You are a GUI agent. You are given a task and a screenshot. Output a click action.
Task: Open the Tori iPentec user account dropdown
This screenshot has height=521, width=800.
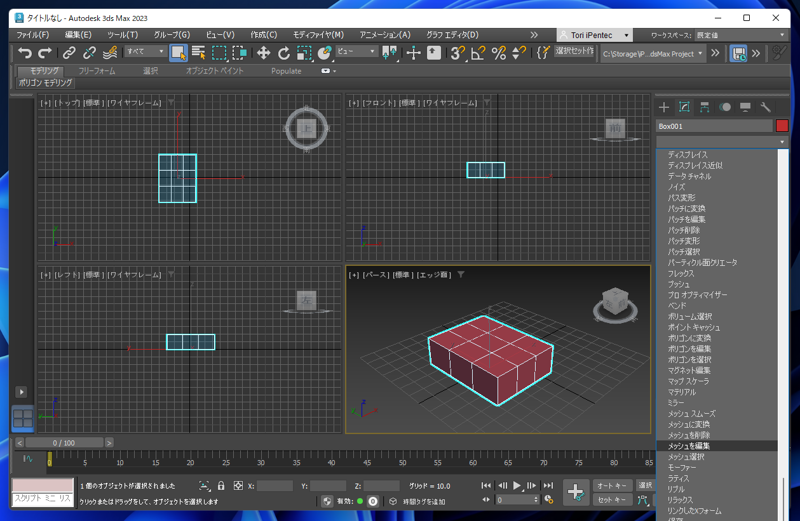tap(595, 35)
